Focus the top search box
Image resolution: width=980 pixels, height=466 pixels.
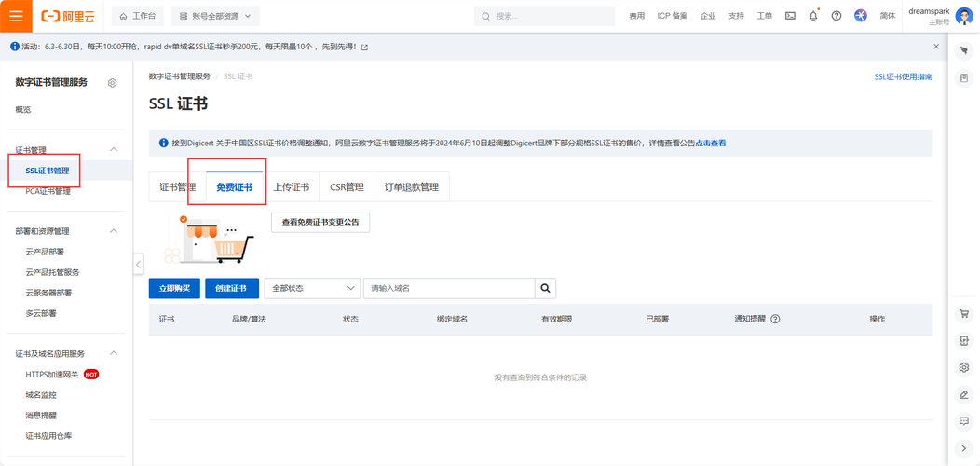pyautogui.click(x=544, y=16)
